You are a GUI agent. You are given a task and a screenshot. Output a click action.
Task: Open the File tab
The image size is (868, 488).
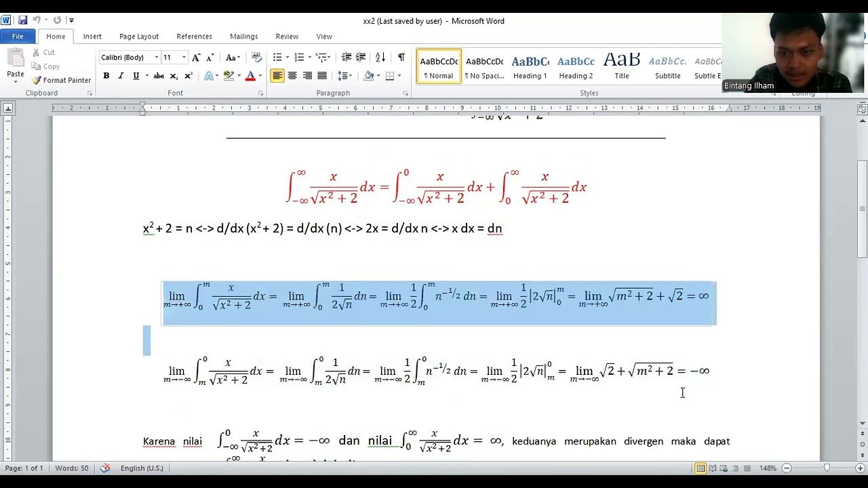[x=18, y=37]
